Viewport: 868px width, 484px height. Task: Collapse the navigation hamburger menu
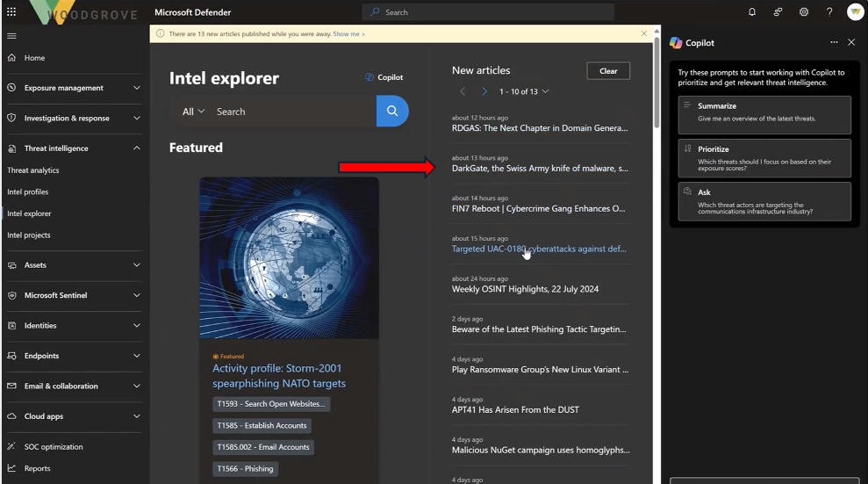(11, 36)
